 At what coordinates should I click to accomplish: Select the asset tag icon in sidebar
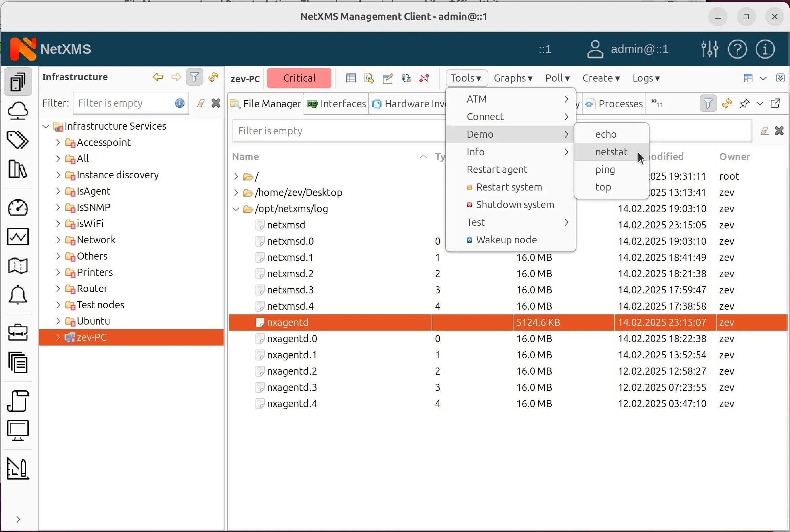click(x=18, y=140)
